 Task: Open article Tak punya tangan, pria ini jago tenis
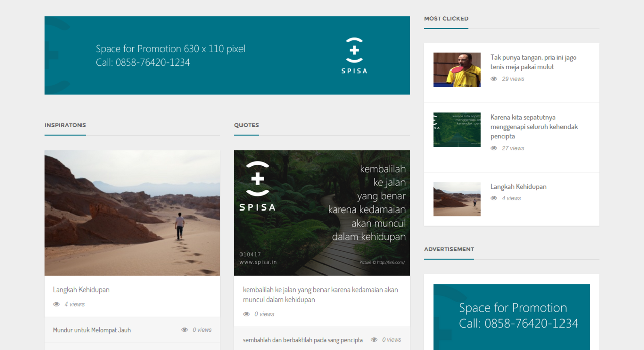(533, 62)
